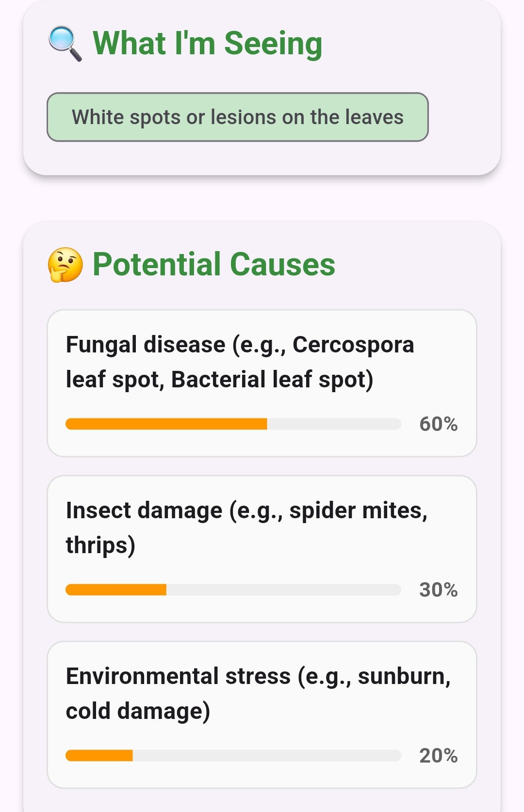
Task: Click the 30% percentage label
Action: coord(439,590)
